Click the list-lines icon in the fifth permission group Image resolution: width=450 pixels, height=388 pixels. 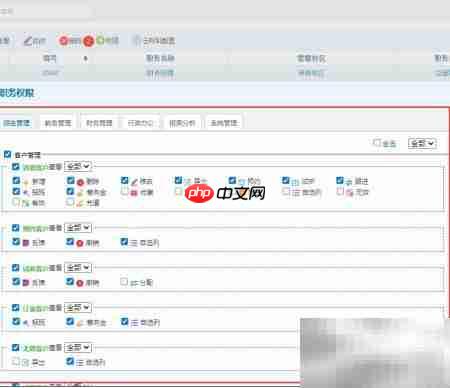click(80, 363)
